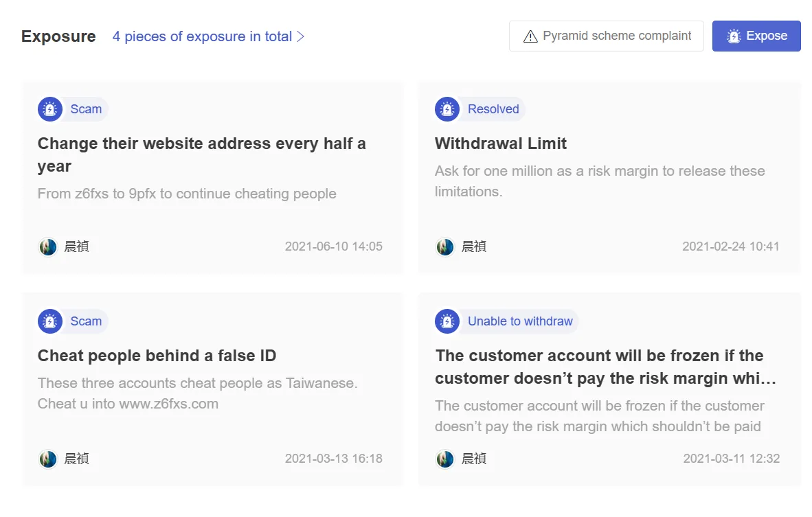
Task: Open the 'Withdrawal Limit' post title
Action: tap(501, 143)
